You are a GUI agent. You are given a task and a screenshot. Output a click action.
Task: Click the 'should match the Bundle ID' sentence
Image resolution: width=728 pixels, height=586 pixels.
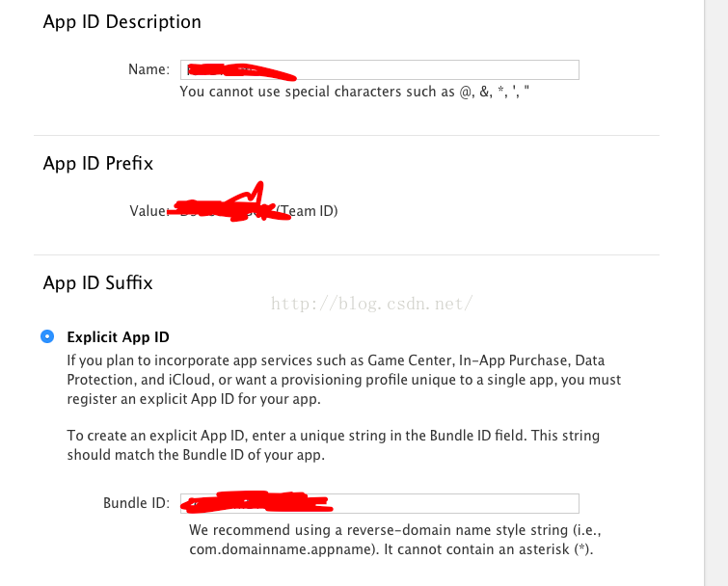[x=191, y=455]
